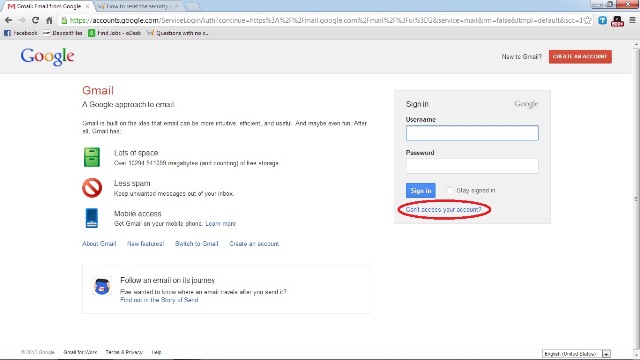Open the Chrome menu icon

pos(632,20)
